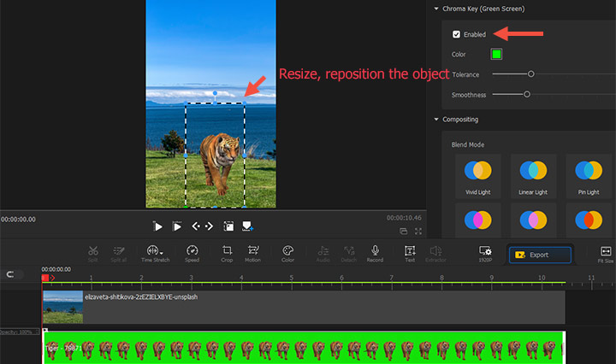The width and height of the screenshot is (616, 364).
Task: Open the green chroma key color swatch
Action: tap(496, 54)
